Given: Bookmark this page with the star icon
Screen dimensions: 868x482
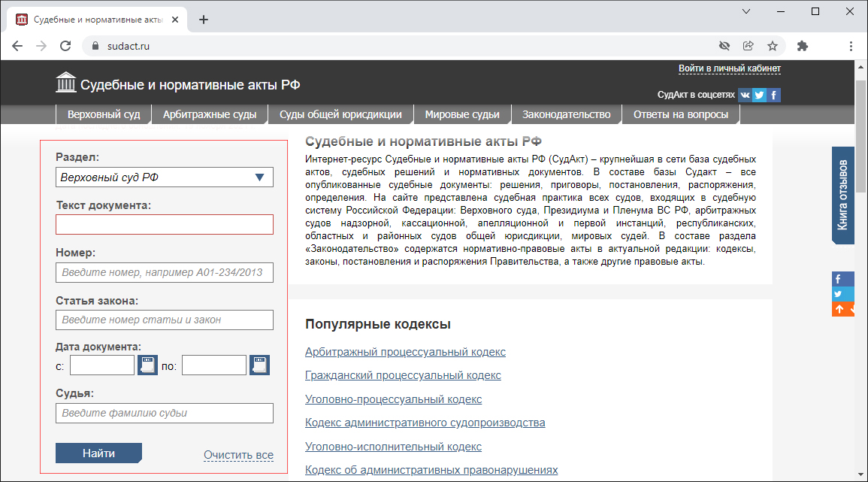Looking at the screenshot, I should (x=772, y=46).
